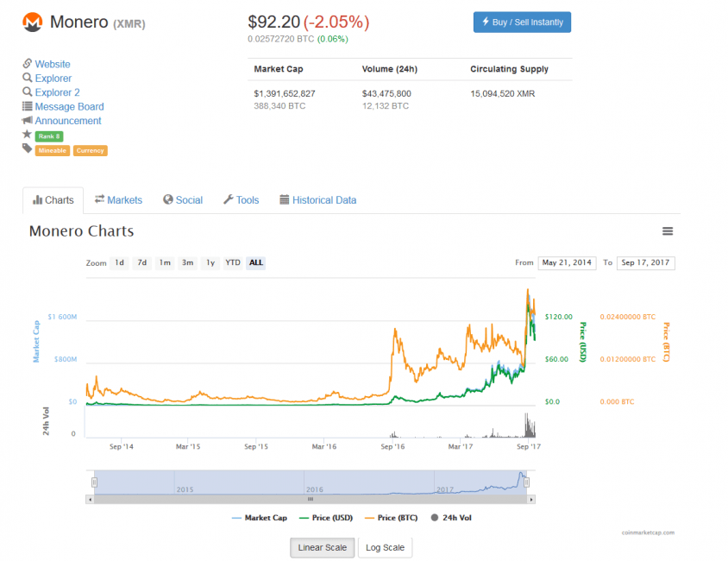The width and height of the screenshot is (728, 561).
Task: Open the Social tab
Action: pos(183,200)
